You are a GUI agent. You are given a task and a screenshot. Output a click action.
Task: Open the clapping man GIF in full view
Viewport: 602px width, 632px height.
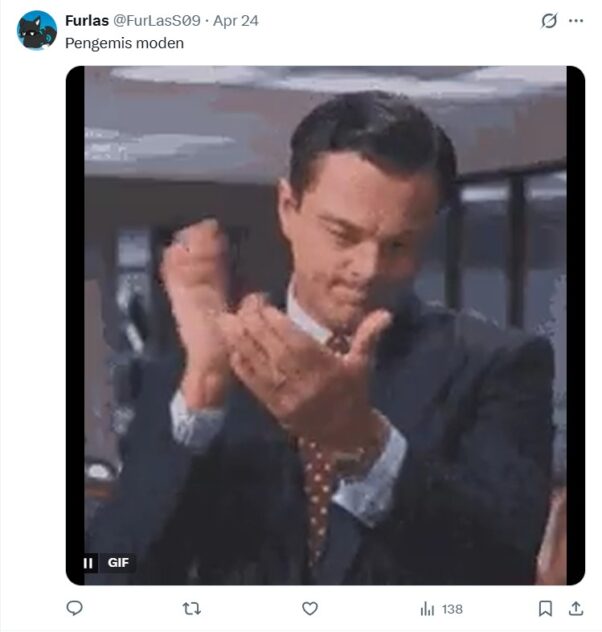click(x=325, y=325)
